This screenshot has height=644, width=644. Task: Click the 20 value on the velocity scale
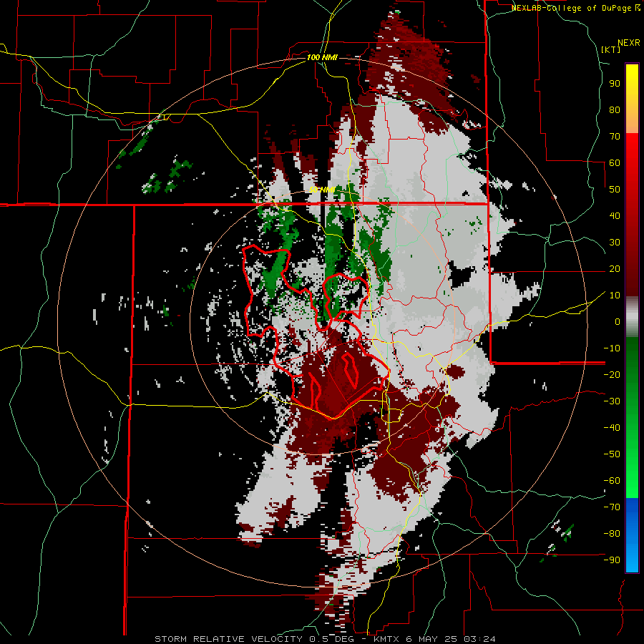coord(615,269)
